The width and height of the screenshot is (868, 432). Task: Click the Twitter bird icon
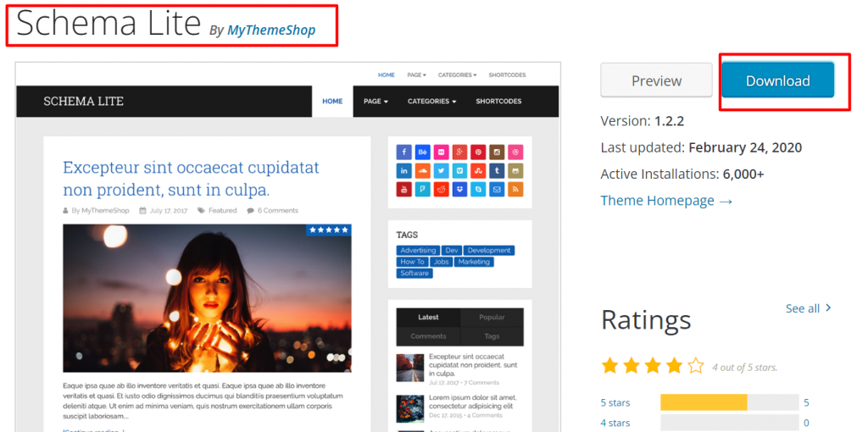pos(441,171)
